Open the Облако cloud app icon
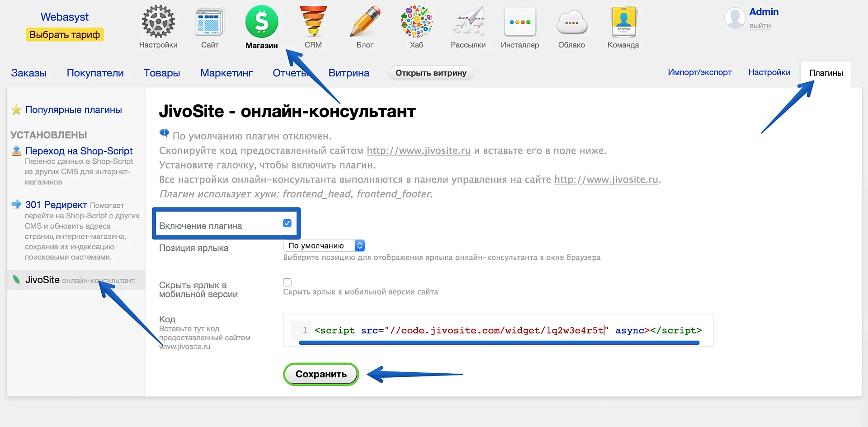The width and height of the screenshot is (868, 427). (572, 22)
